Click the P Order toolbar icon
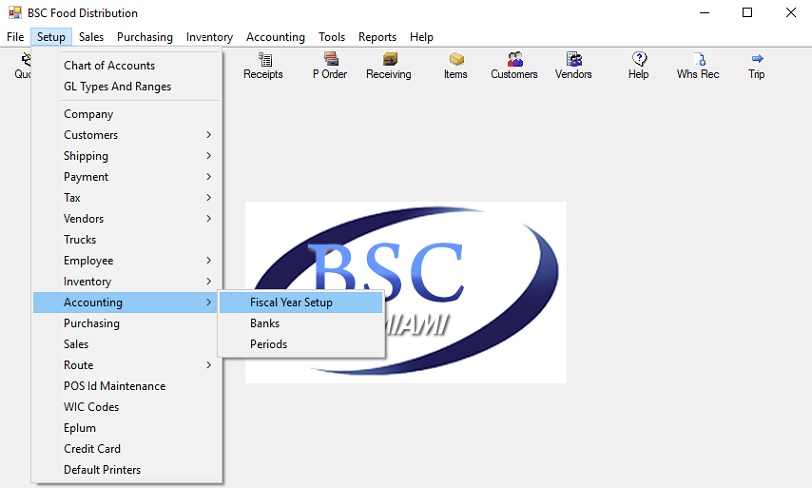This screenshot has height=488, width=812. tap(331, 59)
